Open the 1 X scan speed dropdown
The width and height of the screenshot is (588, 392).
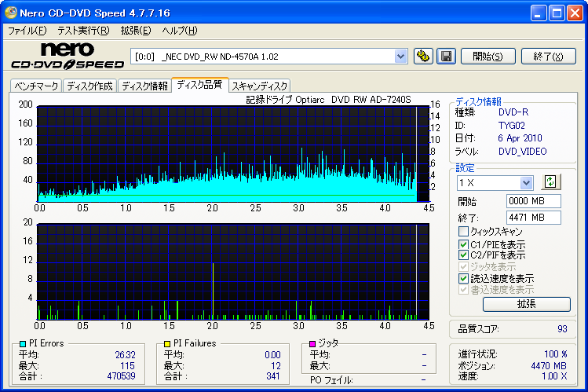pyautogui.click(x=526, y=183)
